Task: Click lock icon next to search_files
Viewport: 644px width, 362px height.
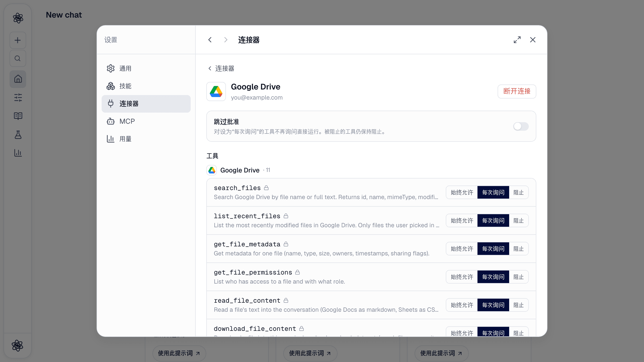Action: (x=266, y=188)
